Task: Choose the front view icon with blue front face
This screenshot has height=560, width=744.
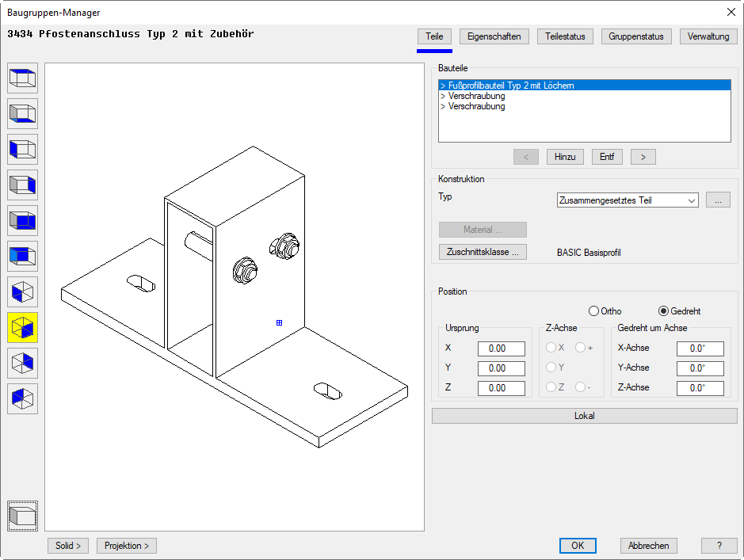Action: 22,221
